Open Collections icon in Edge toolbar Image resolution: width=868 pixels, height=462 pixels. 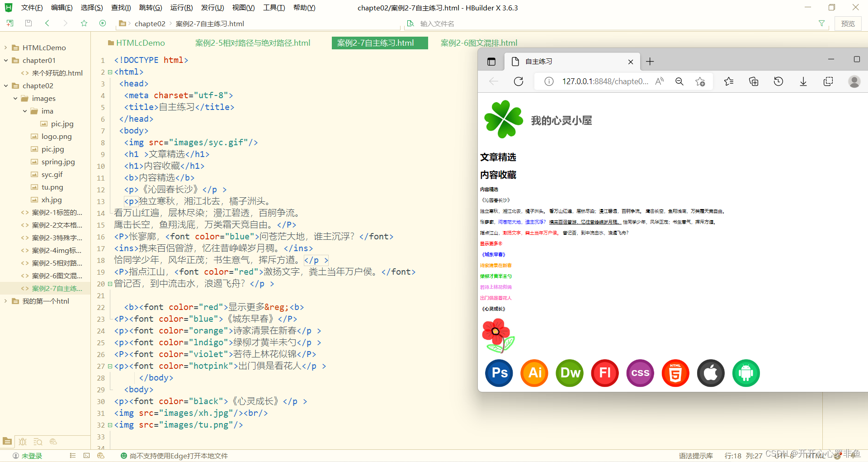(754, 81)
